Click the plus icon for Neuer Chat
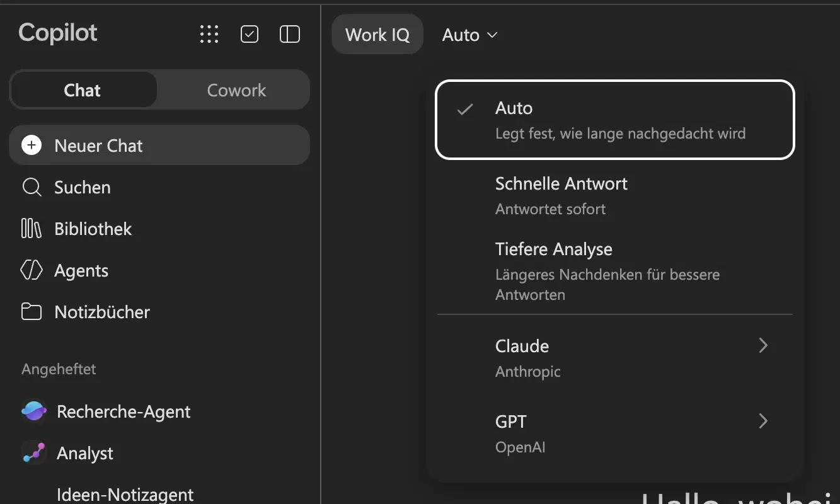Screen dimensions: 840x504 [x=32, y=146]
